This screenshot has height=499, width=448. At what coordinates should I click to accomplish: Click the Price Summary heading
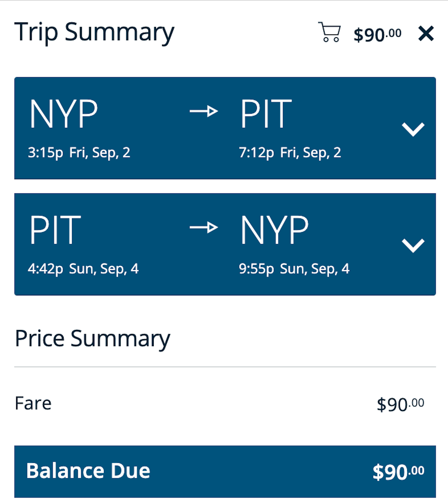pyautogui.click(x=92, y=339)
